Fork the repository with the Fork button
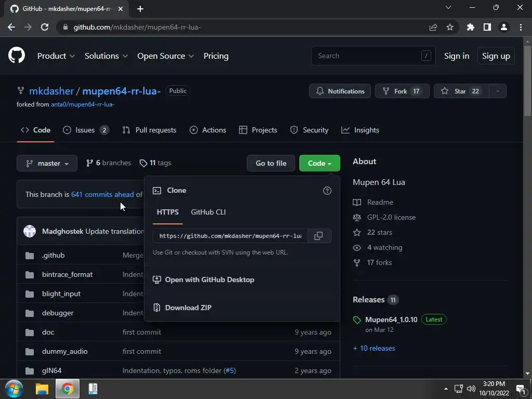The image size is (532, 399). click(x=403, y=91)
